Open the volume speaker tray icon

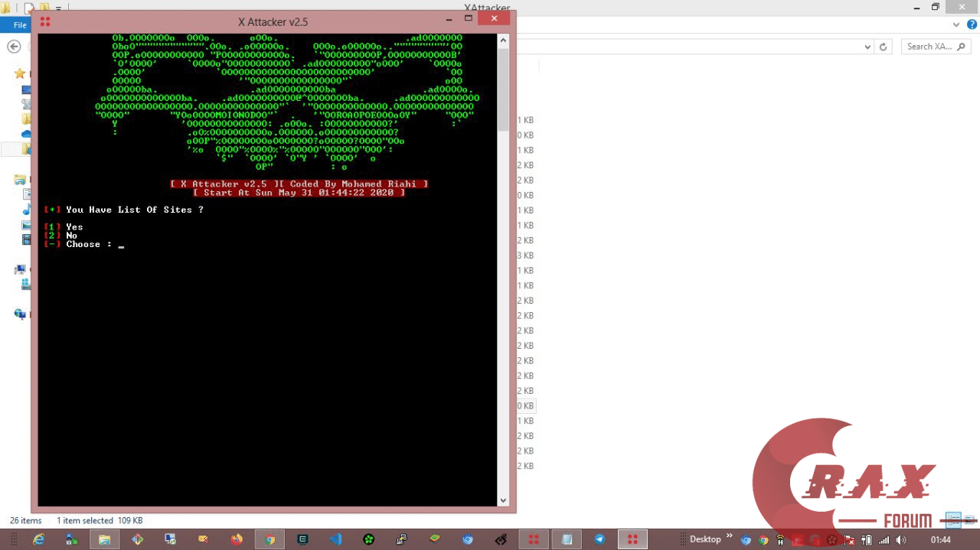pos(900,539)
